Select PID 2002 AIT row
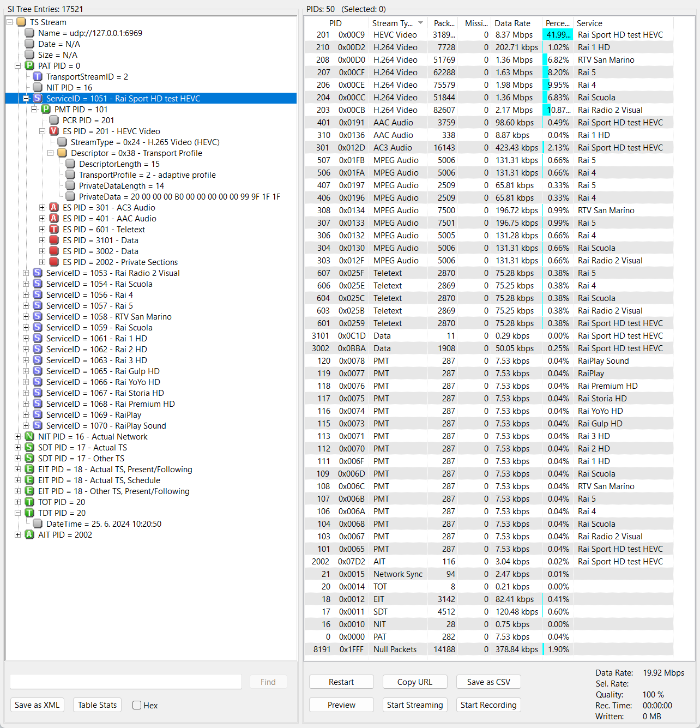The width and height of the screenshot is (700, 728). pos(488,562)
